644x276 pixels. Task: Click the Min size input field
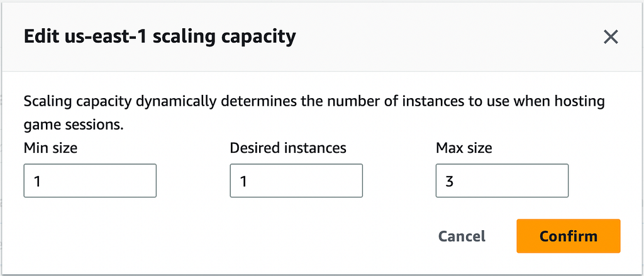pos(90,181)
